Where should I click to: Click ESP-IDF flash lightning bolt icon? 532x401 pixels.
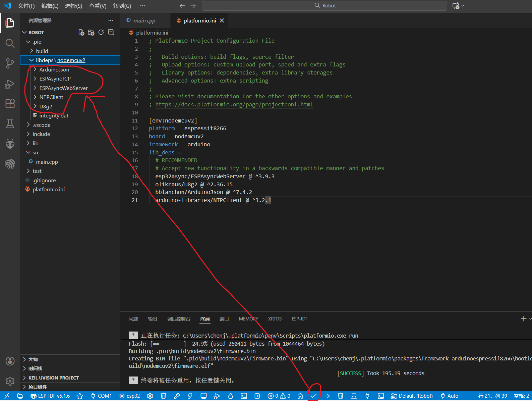190,396
